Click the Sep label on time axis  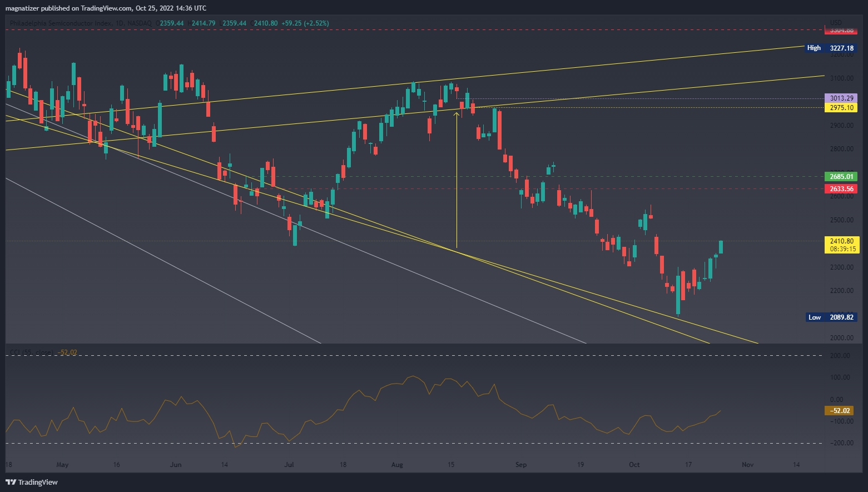[521, 465]
